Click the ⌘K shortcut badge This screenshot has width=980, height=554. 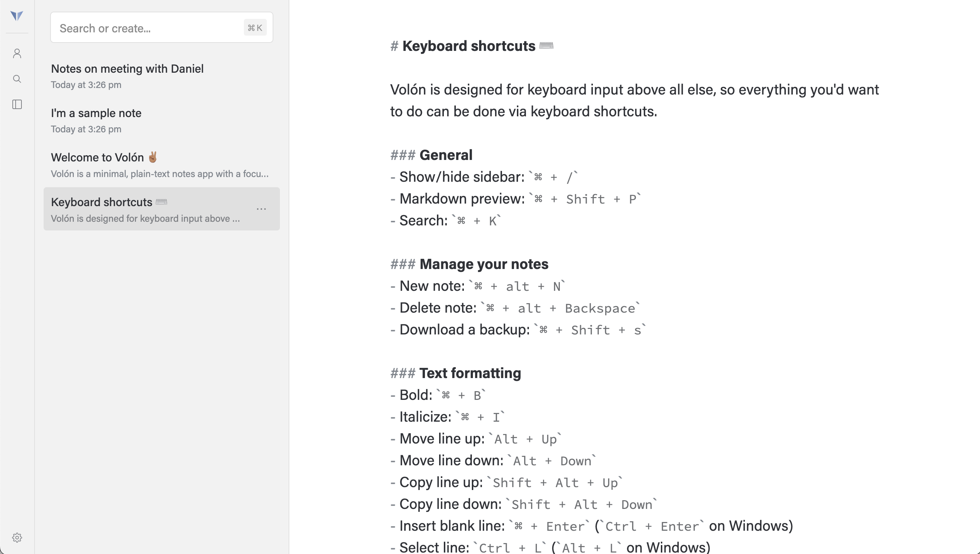[255, 28]
